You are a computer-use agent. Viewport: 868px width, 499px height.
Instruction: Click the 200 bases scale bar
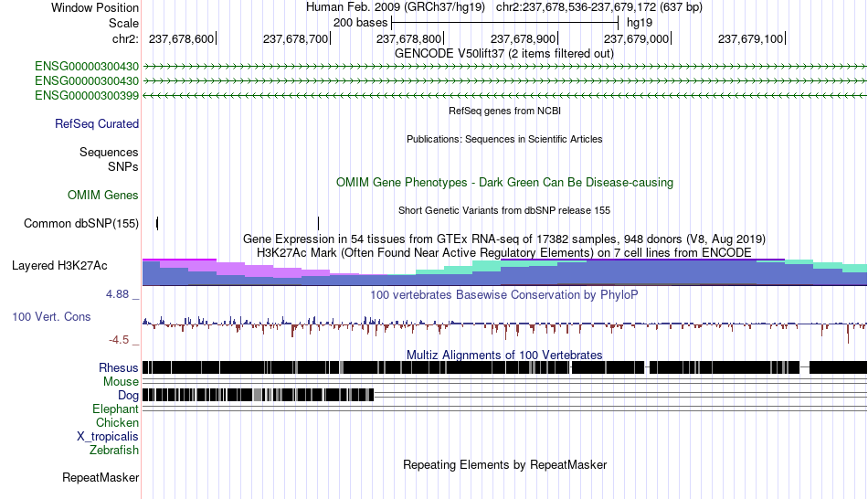click(x=504, y=23)
